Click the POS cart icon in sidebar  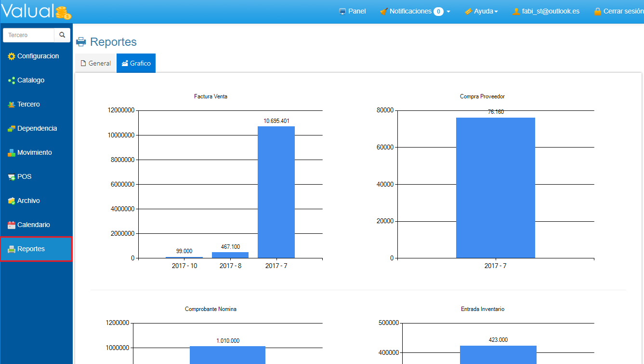[x=12, y=177]
